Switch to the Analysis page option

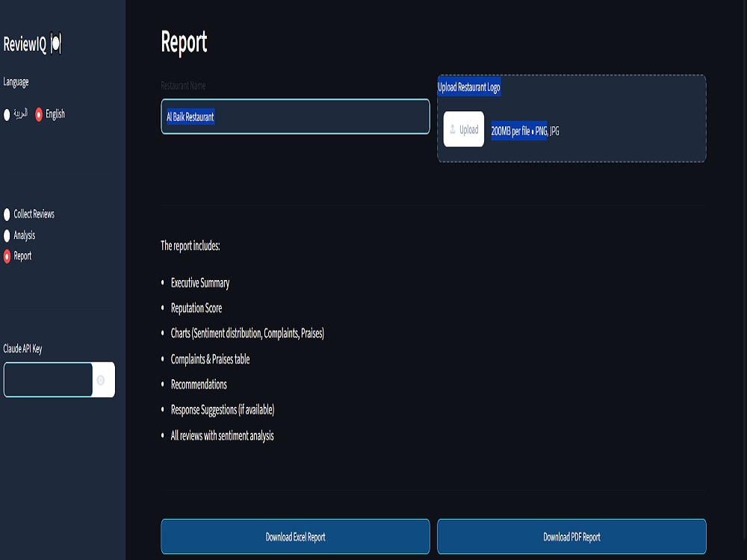point(7,236)
